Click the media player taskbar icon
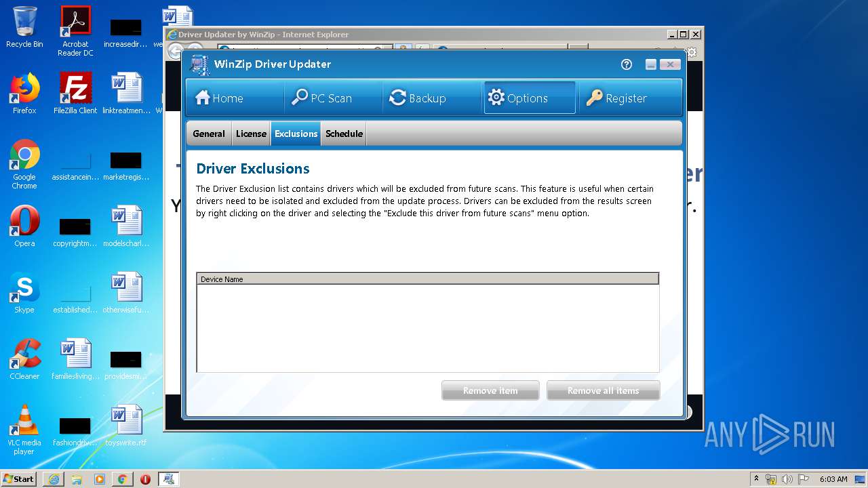The image size is (868, 488). [x=100, y=479]
